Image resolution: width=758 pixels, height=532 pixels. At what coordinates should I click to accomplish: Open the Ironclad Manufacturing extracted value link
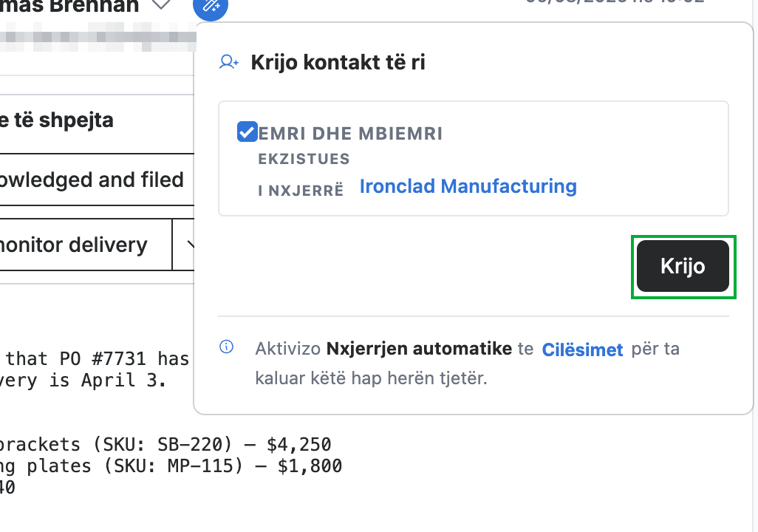click(x=468, y=186)
